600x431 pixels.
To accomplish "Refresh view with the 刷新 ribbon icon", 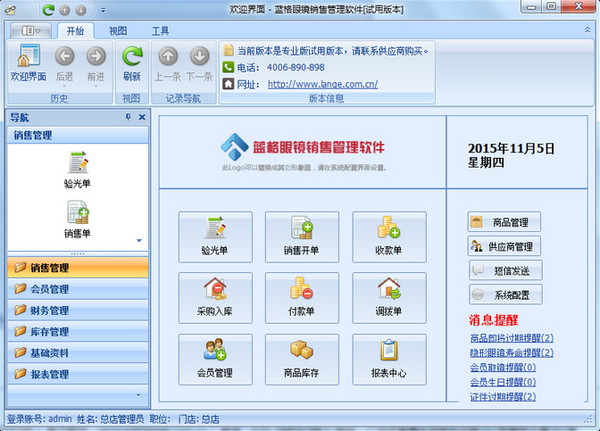I will click(132, 63).
